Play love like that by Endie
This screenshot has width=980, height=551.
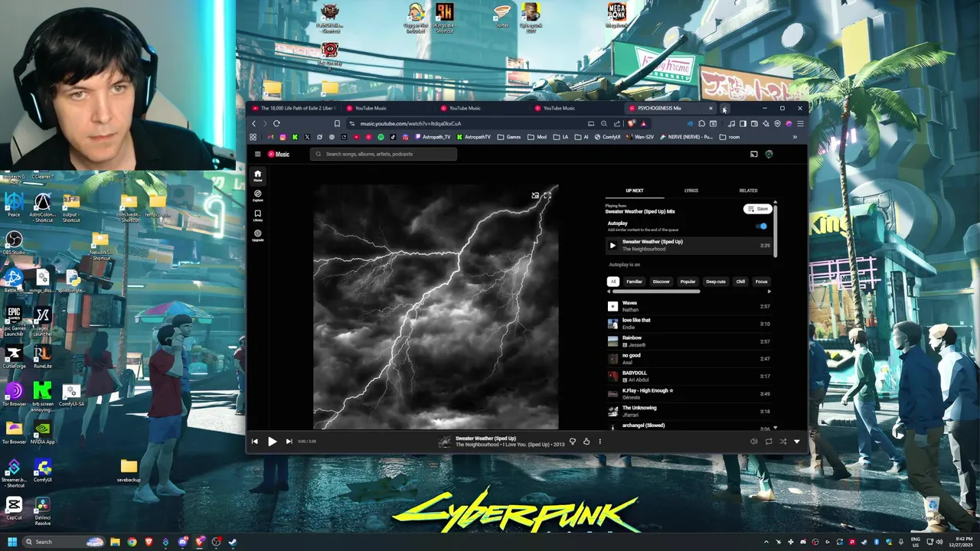(x=689, y=324)
